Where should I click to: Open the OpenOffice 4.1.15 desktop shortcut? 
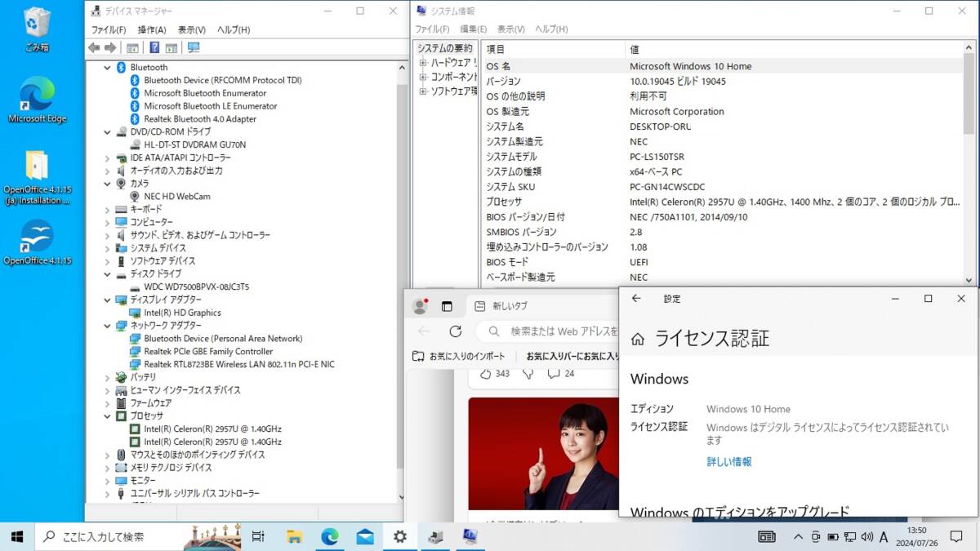pos(36,242)
